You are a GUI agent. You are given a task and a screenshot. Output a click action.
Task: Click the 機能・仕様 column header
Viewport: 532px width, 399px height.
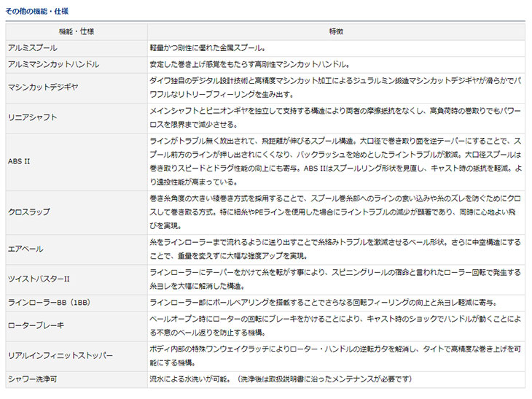(x=76, y=32)
